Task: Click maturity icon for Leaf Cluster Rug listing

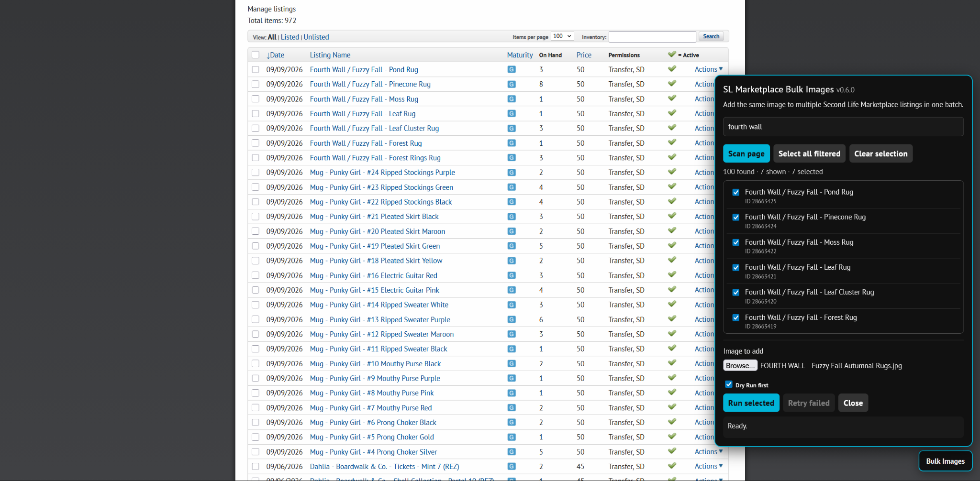Action: (x=512, y=128)
